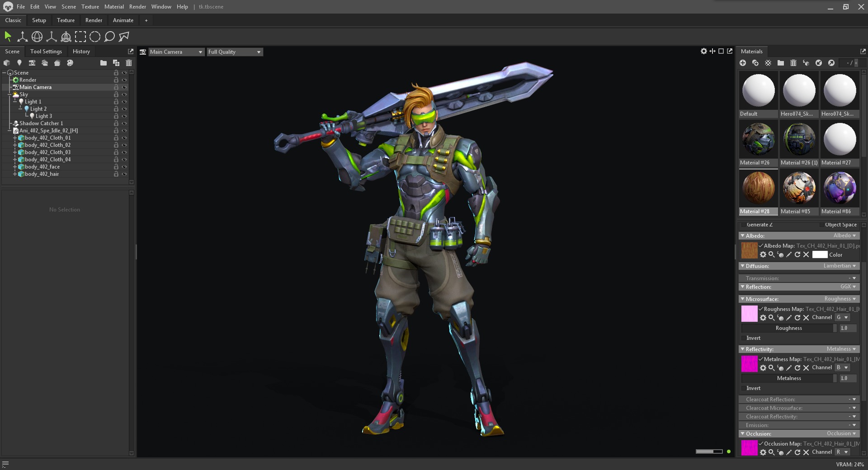Screen dimensions: 868x470
Task: Hide body_402_hair mesh
Action: pos(124,174)
